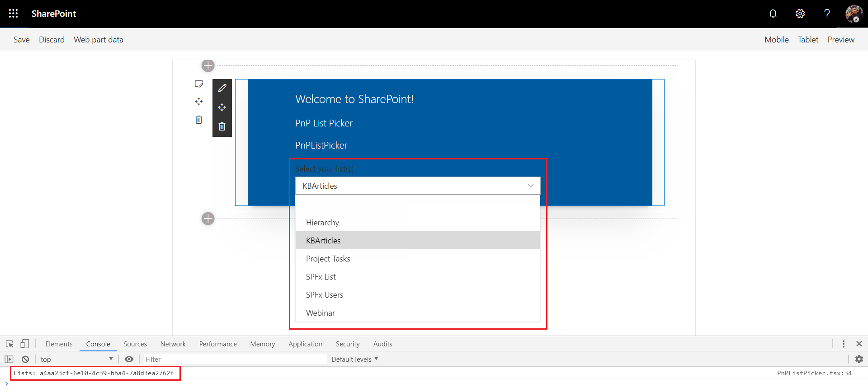
Task: Toggle the device toolbar in DevTools
Action: 25,344
